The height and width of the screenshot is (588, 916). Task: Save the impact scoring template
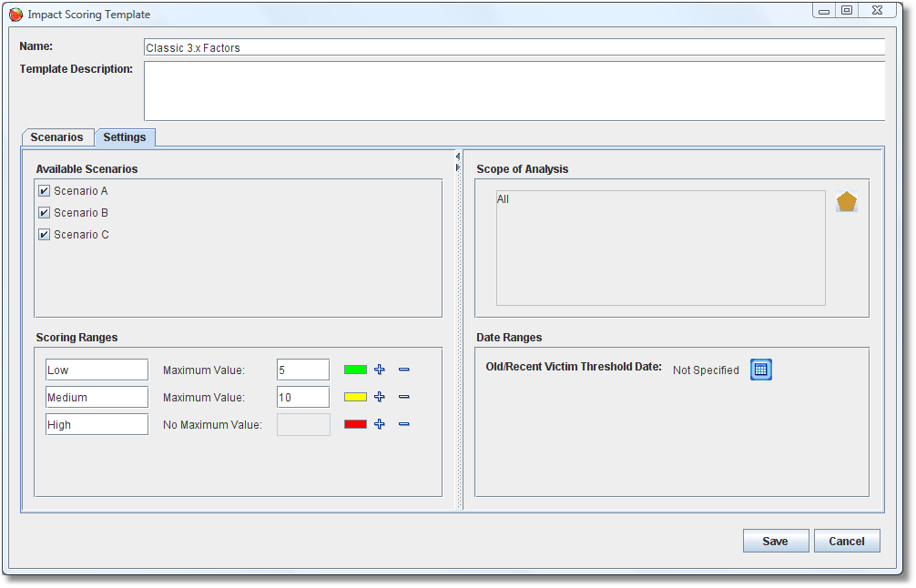click(x=775, y=541)
